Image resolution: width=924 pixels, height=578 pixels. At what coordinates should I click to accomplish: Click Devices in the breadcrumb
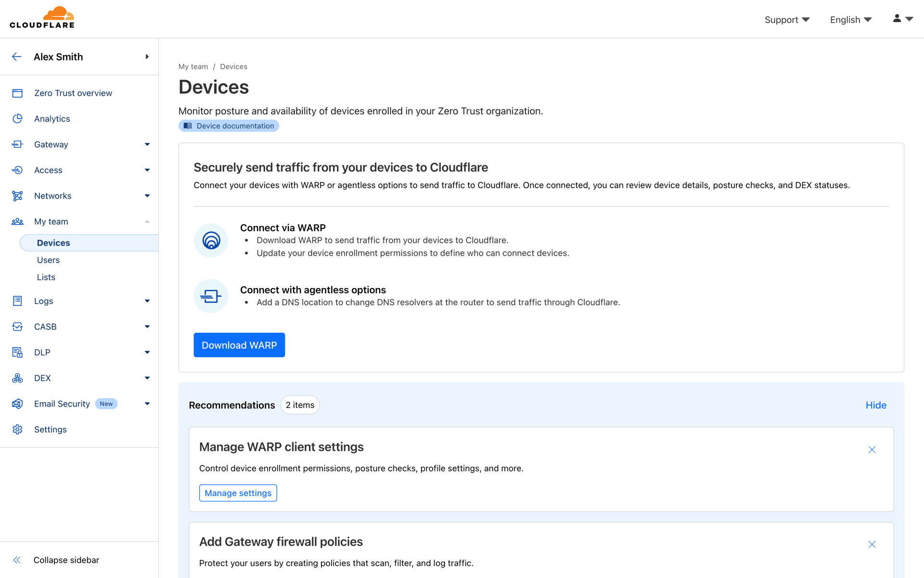[x=234, y=66]
